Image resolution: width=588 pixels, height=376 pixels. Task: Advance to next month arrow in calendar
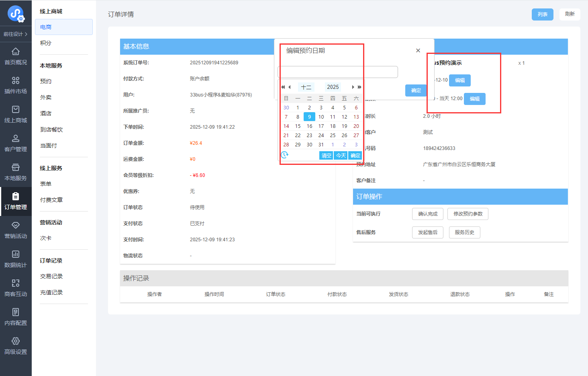[353, 87]
